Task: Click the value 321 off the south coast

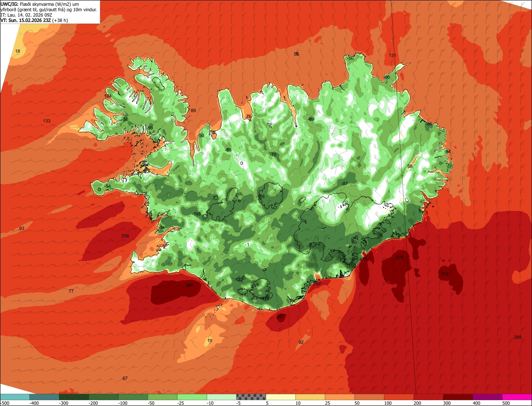Action: click(281, 316)
